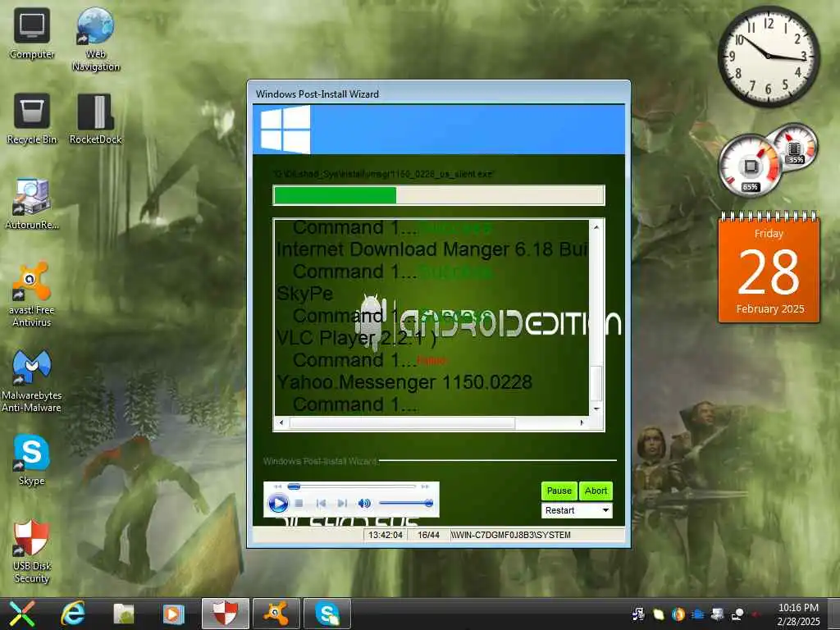Click the orange calendar gadget showing 28
This screenshot has height=630, width=840.
769,267
